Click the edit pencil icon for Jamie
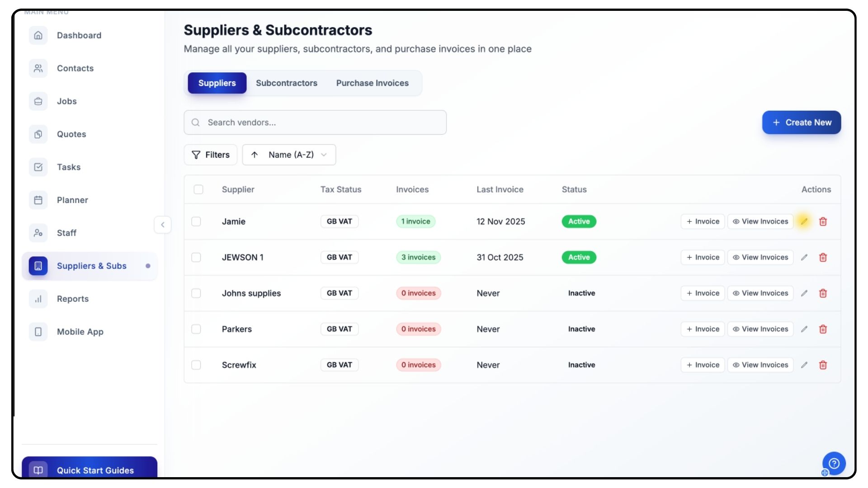Image resolution: width=868 pixels, height=488 pixels. [804, 221]
